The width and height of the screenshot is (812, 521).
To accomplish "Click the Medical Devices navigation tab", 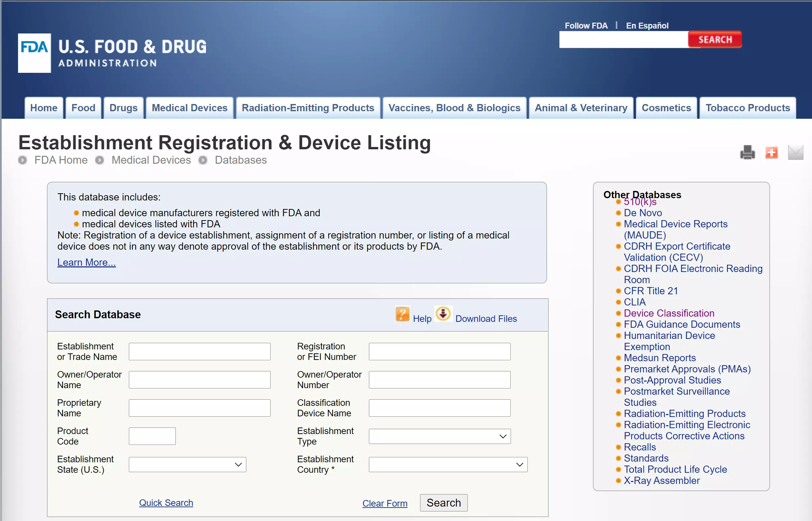I will tap(189, 108).
